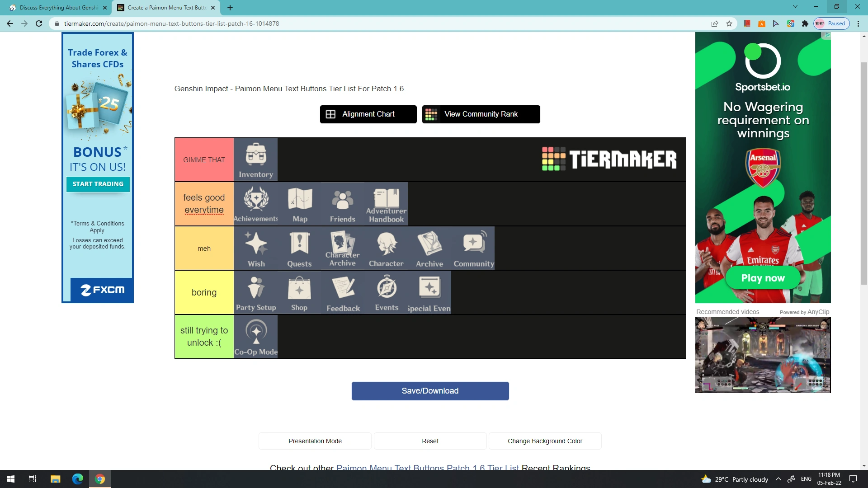This screenshot has height=488, width=868.
Task: Toggle Presentation Mode
Action: tap(315, 441)
